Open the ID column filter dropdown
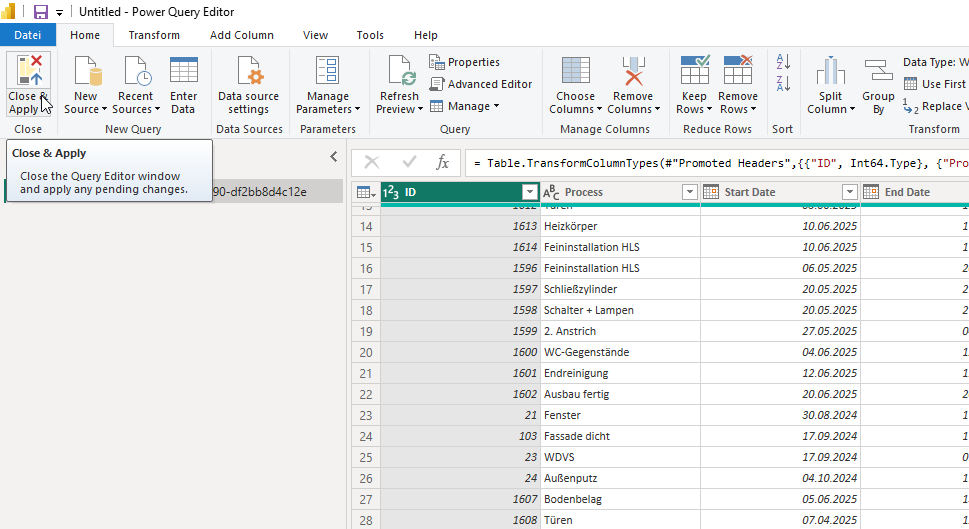Viewport: 969px width, 529px height. [x=529, y=192]
